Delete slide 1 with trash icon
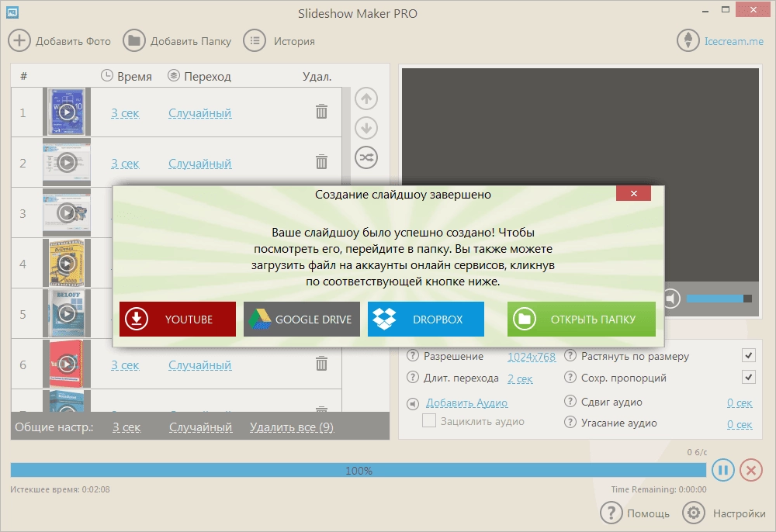 click(x=322, y=111)
